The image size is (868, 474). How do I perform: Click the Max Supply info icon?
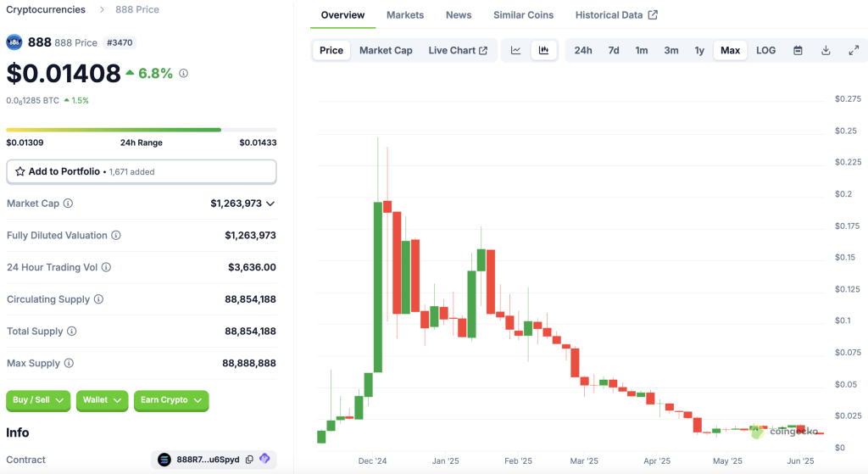point(69,363)
